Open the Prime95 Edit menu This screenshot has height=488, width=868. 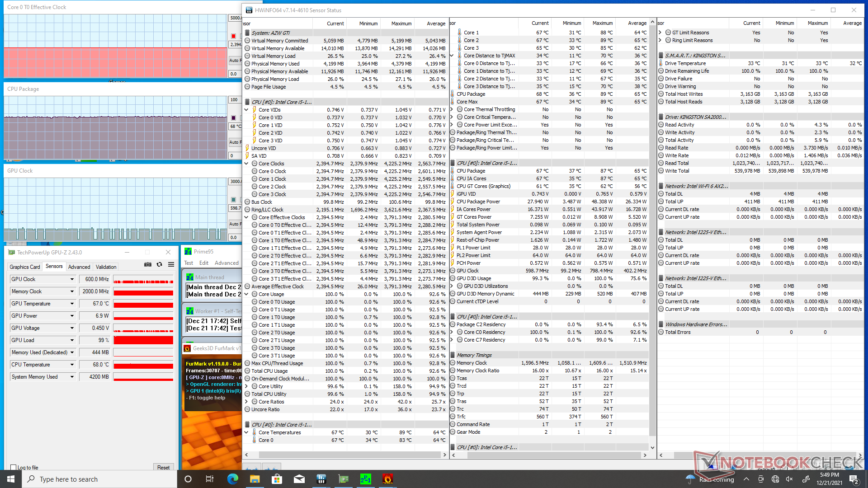[204, 263]
